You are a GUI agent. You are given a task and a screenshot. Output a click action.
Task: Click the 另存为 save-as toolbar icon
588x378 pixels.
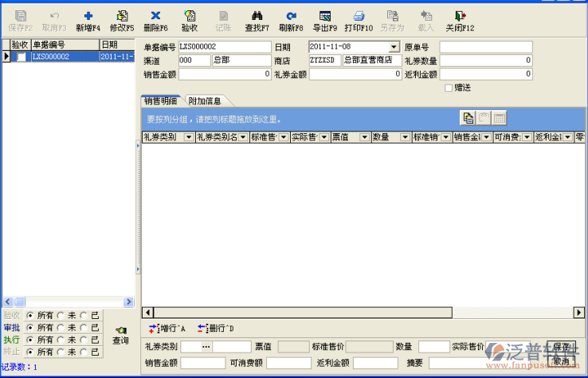393,21
